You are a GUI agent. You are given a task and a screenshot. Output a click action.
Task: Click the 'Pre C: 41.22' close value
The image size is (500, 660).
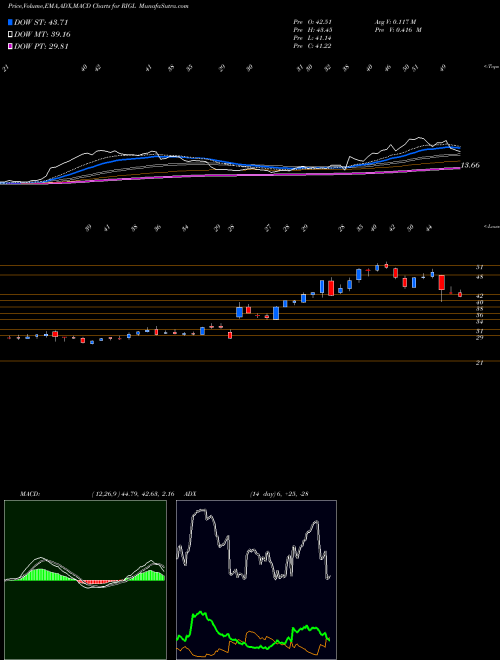tap(312, 46)
